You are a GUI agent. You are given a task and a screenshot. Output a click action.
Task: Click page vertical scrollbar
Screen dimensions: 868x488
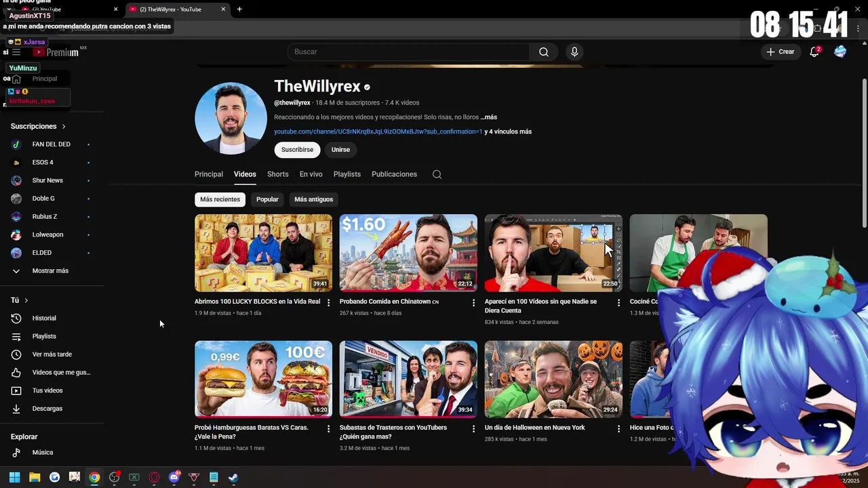pos(864,152)
